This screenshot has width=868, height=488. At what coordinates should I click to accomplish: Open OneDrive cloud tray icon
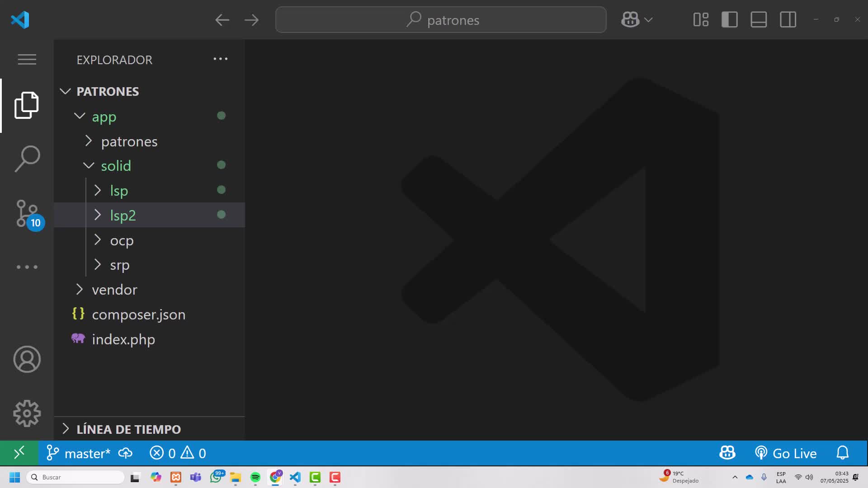click(x=750, y=477)
